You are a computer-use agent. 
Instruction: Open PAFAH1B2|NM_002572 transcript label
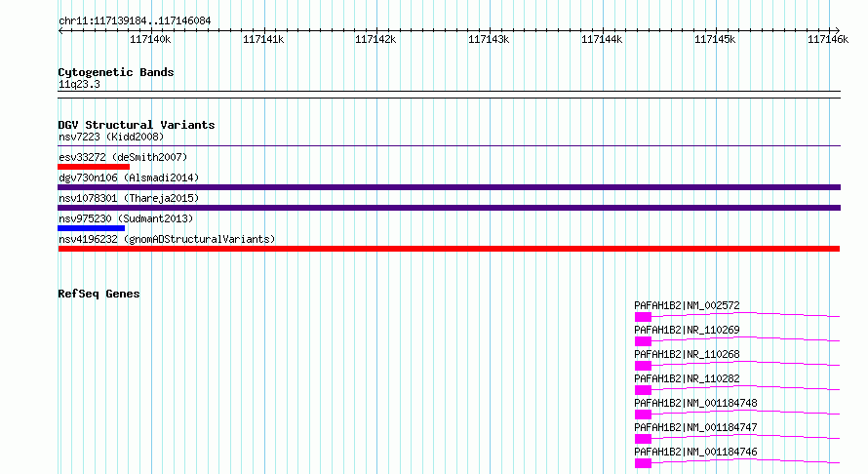pyautogui.click(x=687, y=305)
